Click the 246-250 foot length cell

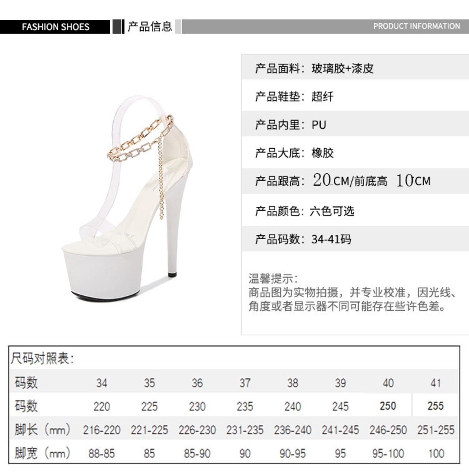388,430
